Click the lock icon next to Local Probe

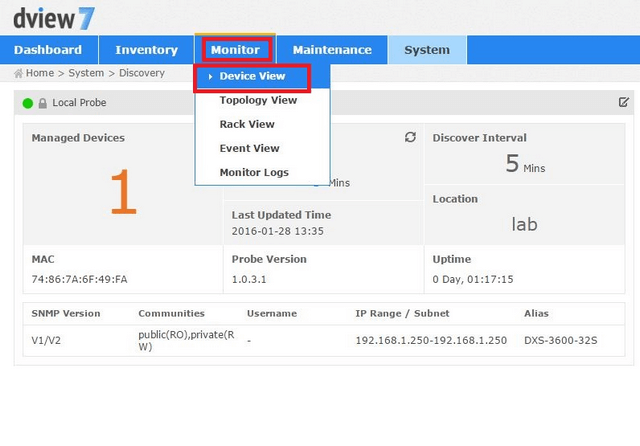pos(43,103)
